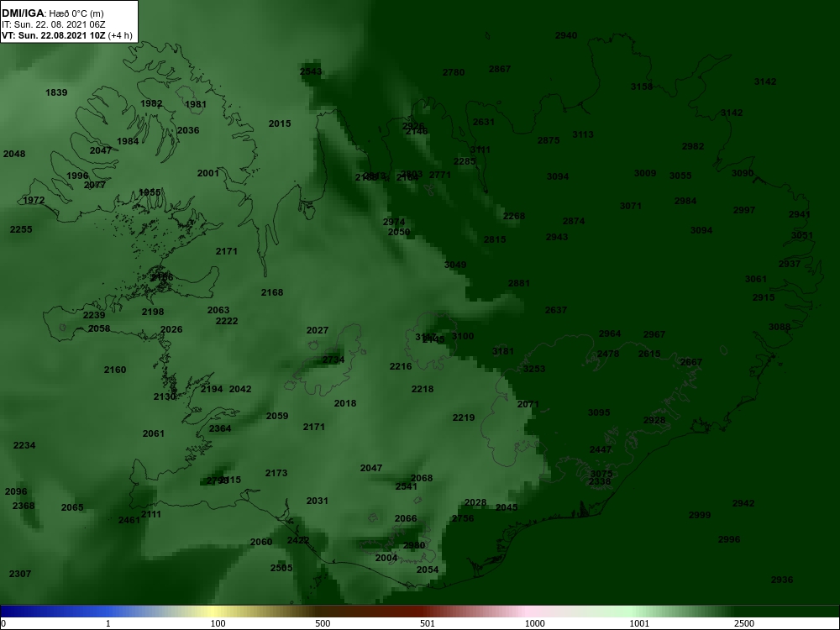Click the map value 2160
Image resolution: width=840 pixels, height=630 pixels.
tap(114, 369)
